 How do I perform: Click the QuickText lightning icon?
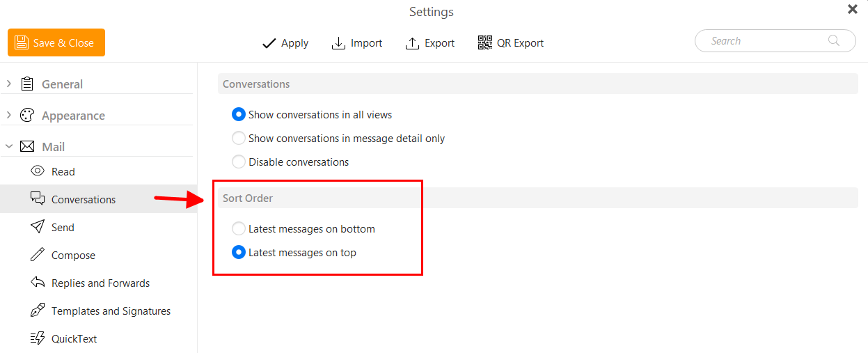tap(38, 338)
